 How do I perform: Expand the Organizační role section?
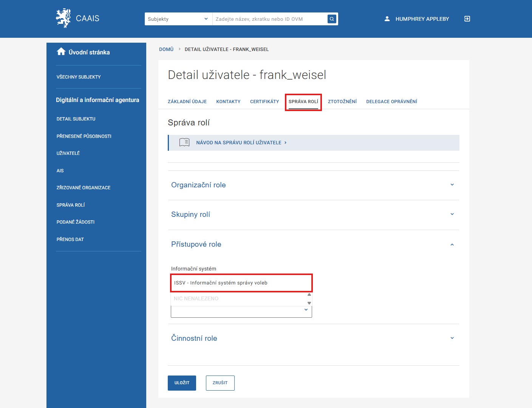[452, 185]
